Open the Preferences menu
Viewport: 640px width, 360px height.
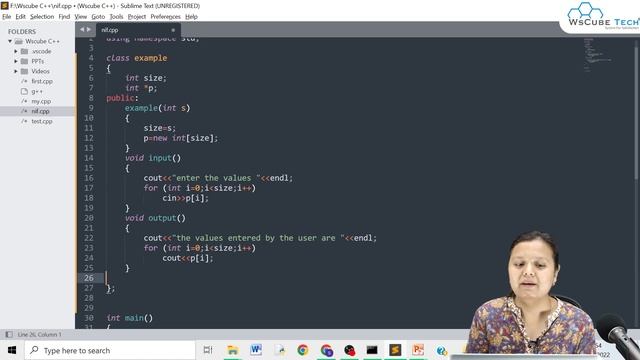point(165,17)
